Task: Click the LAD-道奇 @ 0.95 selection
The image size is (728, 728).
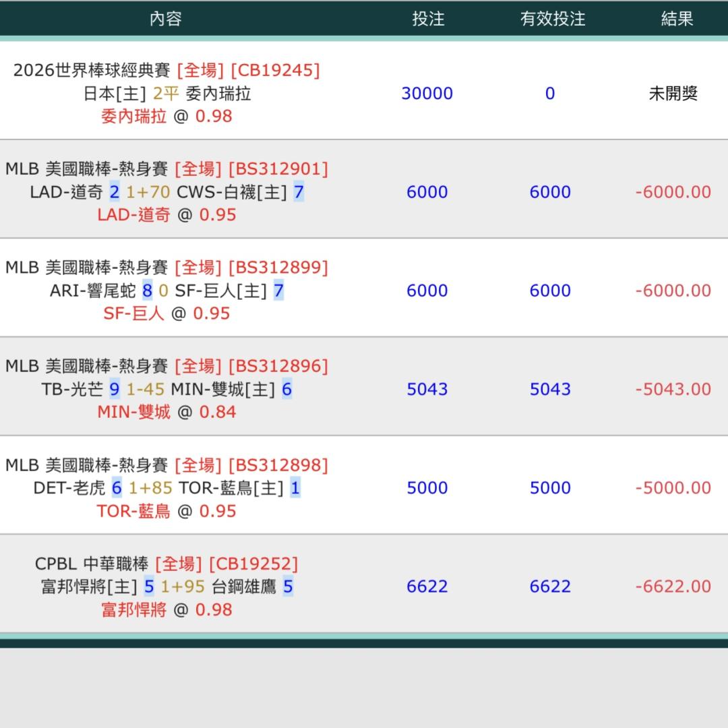Action: [x=166, y=215]
